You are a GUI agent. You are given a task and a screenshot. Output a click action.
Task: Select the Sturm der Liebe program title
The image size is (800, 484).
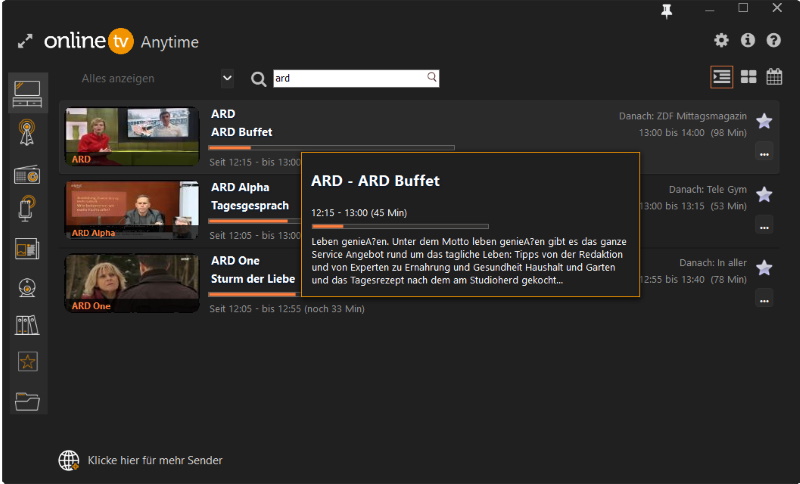coord(253,279)
